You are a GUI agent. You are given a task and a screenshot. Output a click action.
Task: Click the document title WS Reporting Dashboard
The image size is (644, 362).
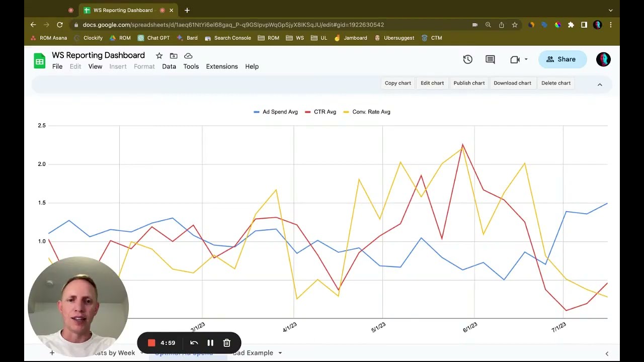[98, 55]
